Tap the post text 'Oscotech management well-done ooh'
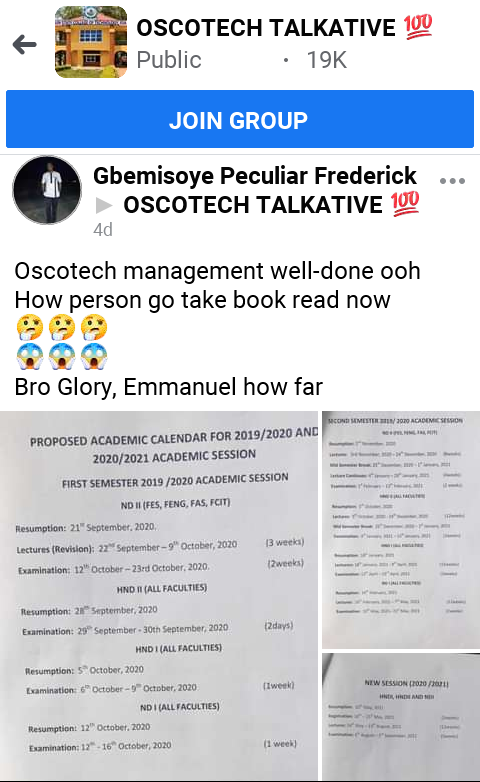480x782 pixels. pyautogui.click(x=217, y=271)
